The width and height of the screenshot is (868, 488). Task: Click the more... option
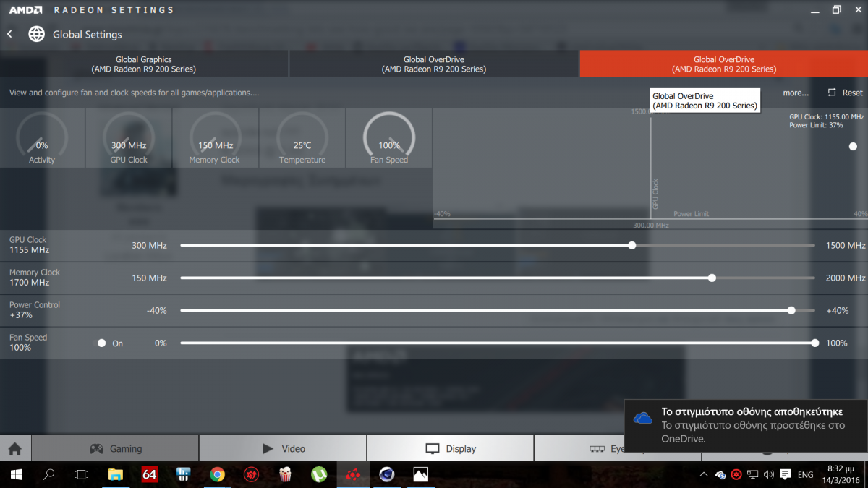[x=796, y=93]
